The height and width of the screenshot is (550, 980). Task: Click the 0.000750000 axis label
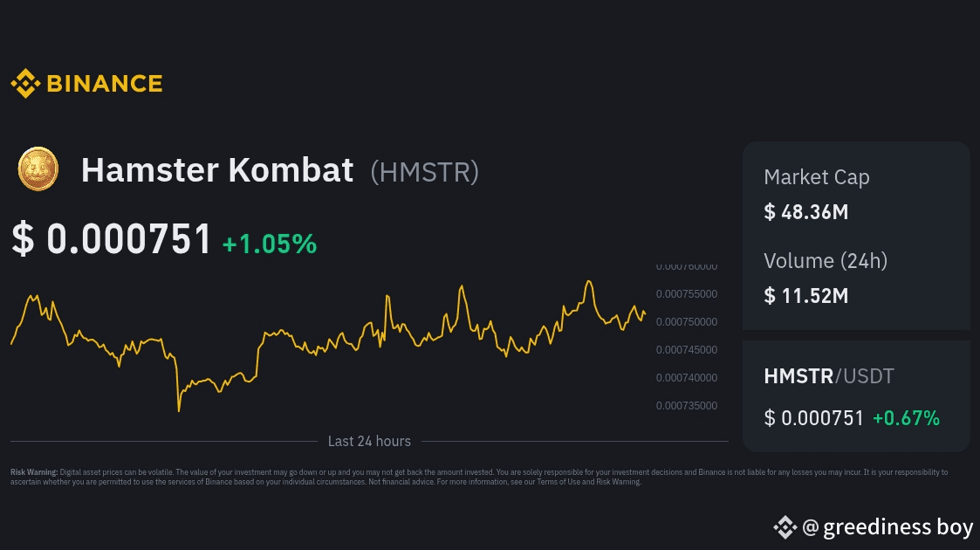pyautogui.click(x=687, y=322)
